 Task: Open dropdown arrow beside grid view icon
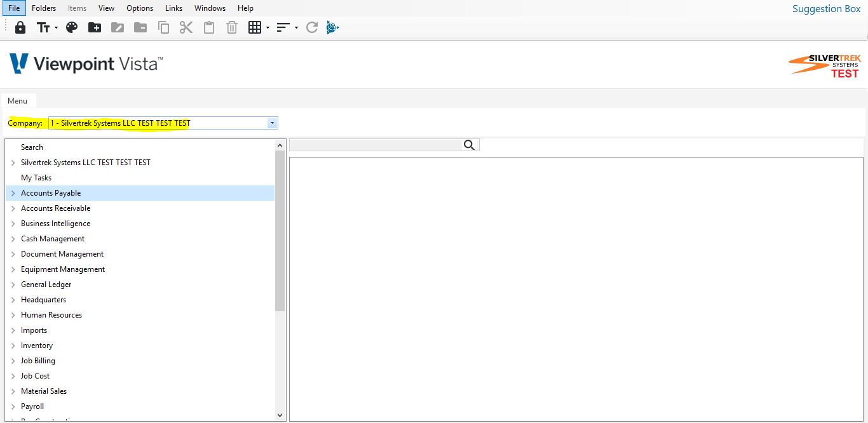coord(268,28)
